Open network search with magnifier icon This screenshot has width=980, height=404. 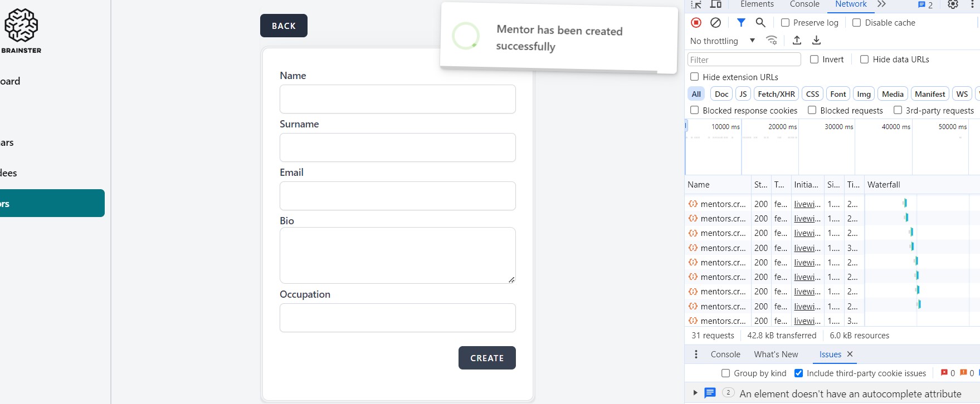coord(760,23)
